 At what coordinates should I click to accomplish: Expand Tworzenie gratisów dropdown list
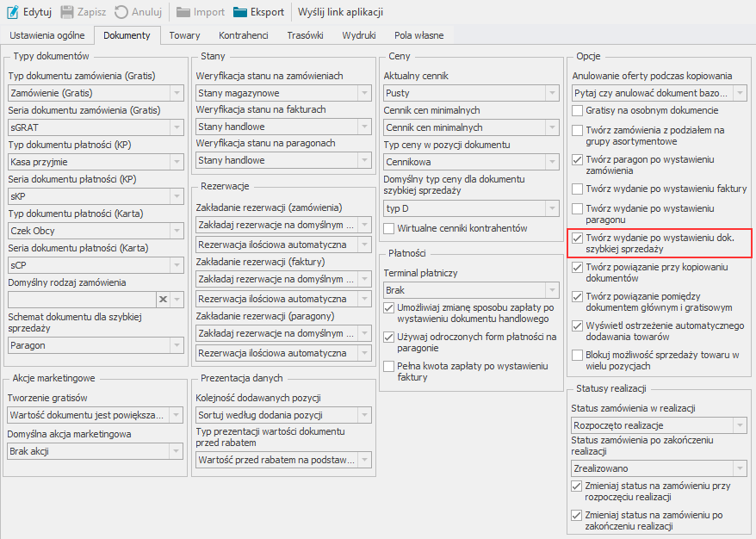177,414
